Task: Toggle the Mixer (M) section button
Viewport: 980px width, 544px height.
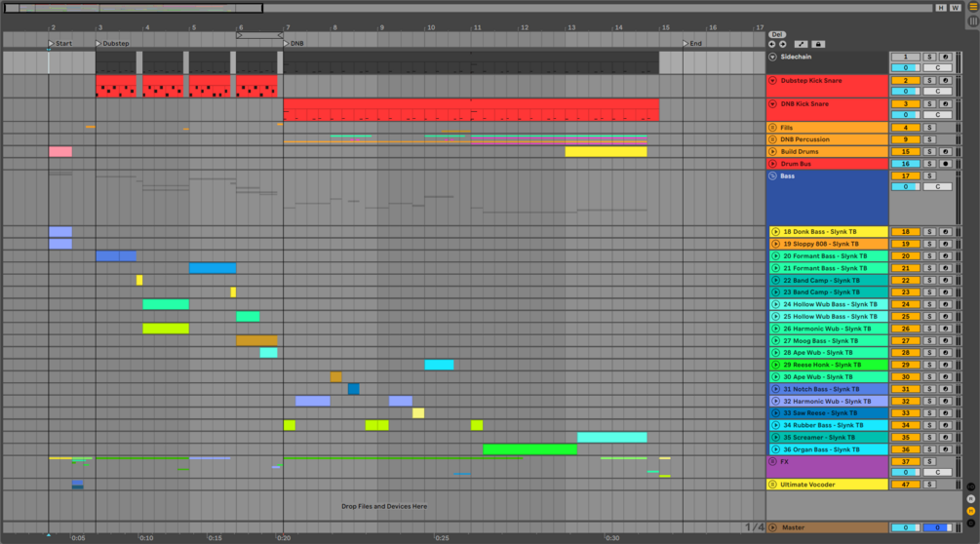Action: pos(970,511)
